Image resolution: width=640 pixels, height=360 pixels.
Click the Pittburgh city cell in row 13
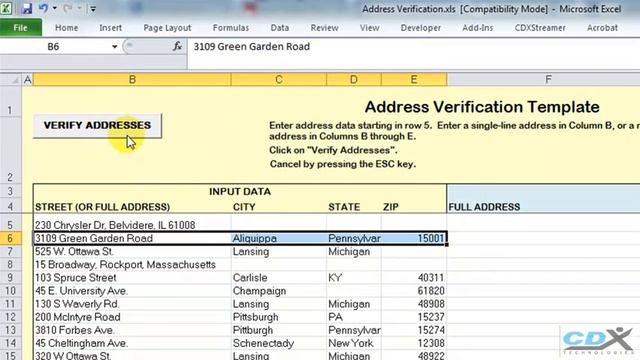(x=279, y=330)
